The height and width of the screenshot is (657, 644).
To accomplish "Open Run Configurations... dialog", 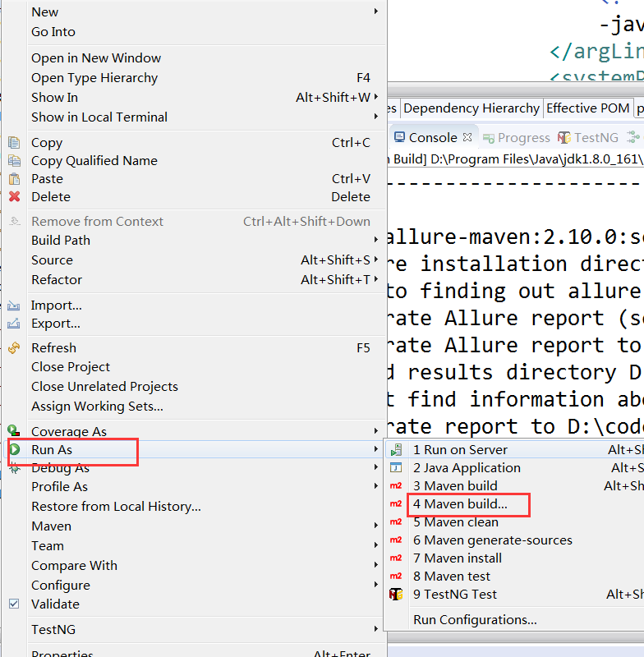I will 475,620.
